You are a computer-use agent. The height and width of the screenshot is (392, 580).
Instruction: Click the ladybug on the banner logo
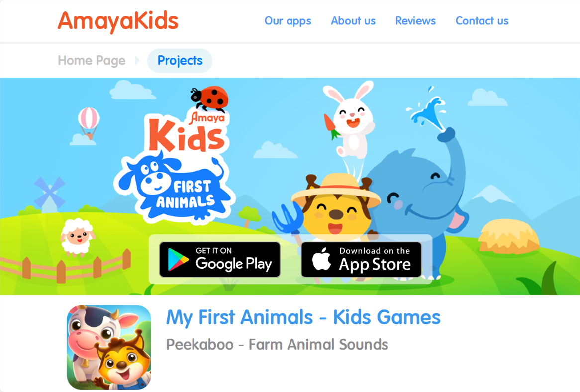(x=210, y=98)
